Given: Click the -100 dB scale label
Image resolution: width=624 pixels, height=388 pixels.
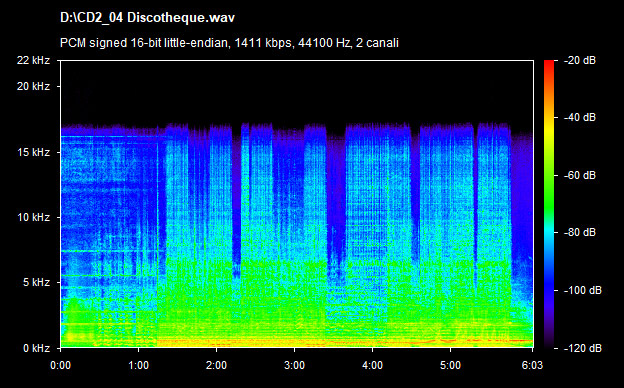Looking at the screenshot, I should tap(582, 291).
